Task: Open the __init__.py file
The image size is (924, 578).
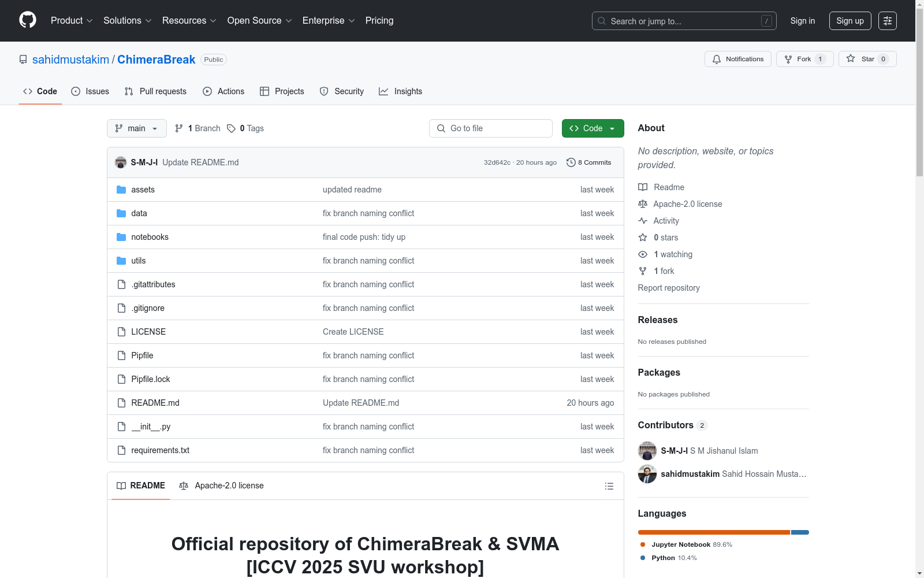Action: tap(151, 427)
